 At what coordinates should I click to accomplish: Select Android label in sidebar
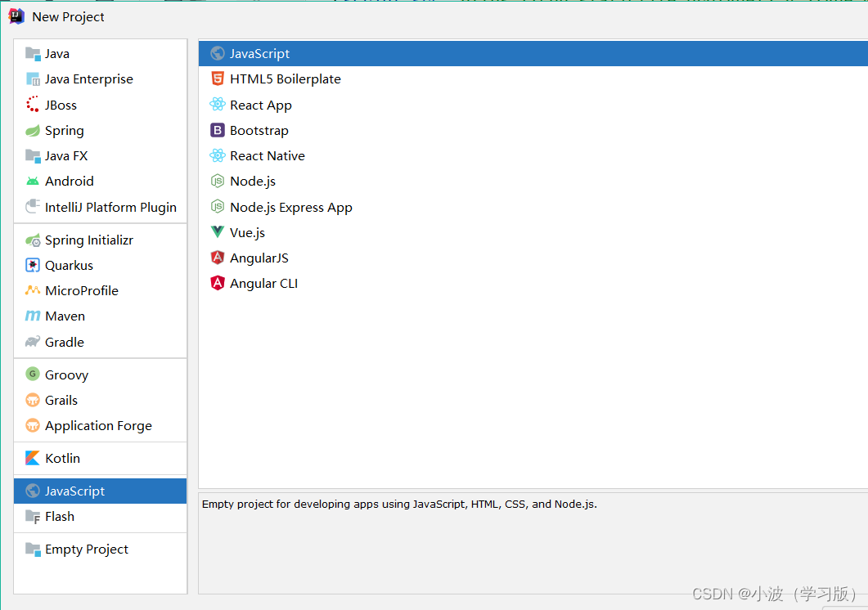click(70, 181)
